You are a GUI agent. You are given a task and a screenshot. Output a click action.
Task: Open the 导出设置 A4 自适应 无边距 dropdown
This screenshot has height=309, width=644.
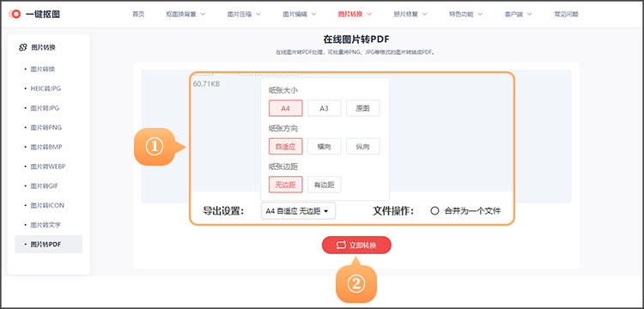pos(298,211)
